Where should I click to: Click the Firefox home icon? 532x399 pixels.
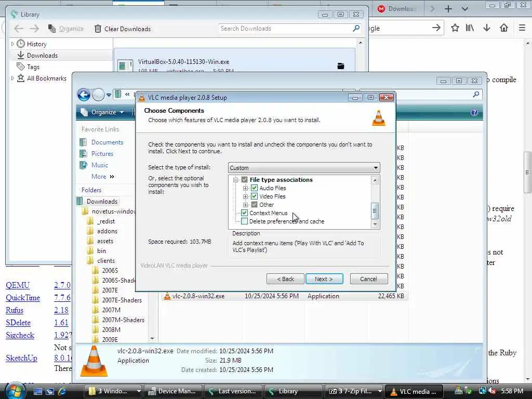coord(504,28)
